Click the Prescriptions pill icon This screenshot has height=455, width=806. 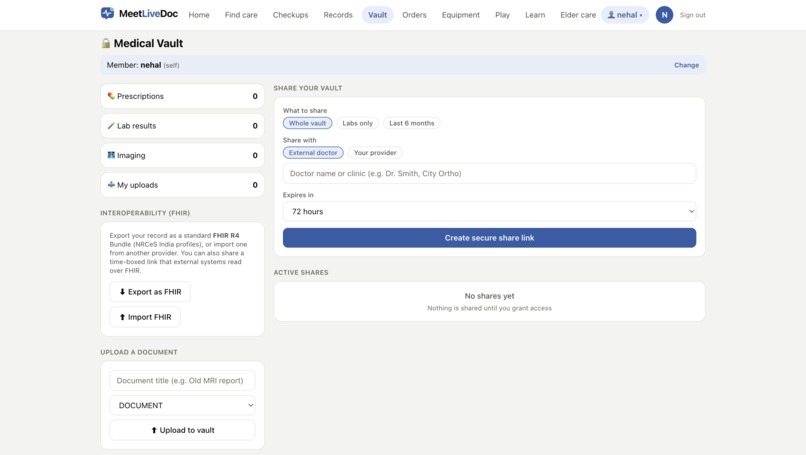pyautogui.click(x=111, y=96)
